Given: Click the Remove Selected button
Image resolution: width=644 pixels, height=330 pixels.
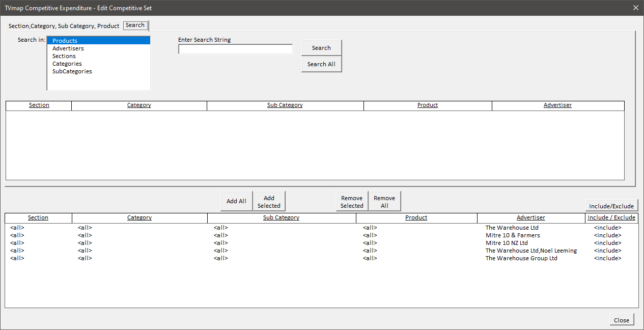Looking at the screenshot, I should coord(352,201).
